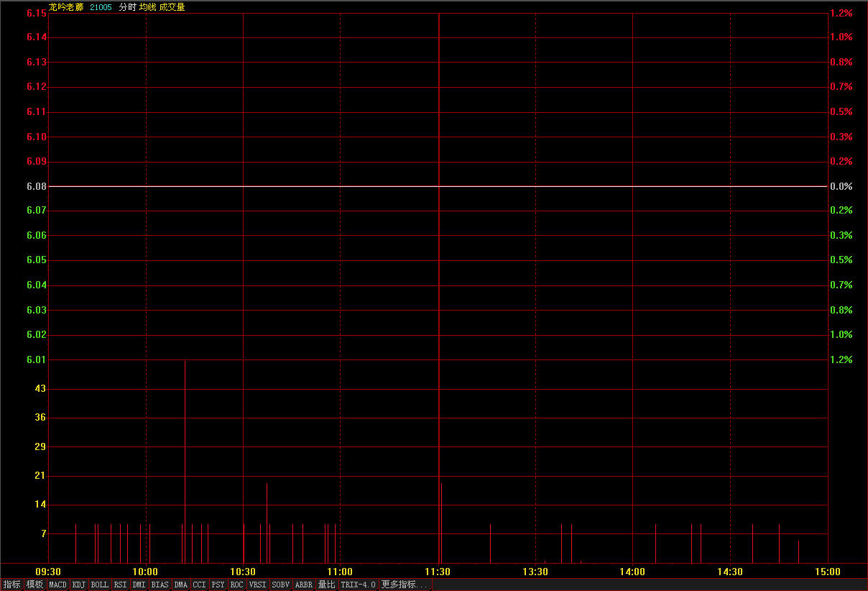Click the 0.0% percentage axis label
The width and height of the screenshot is (868, 591).
(x=841, y=186)
